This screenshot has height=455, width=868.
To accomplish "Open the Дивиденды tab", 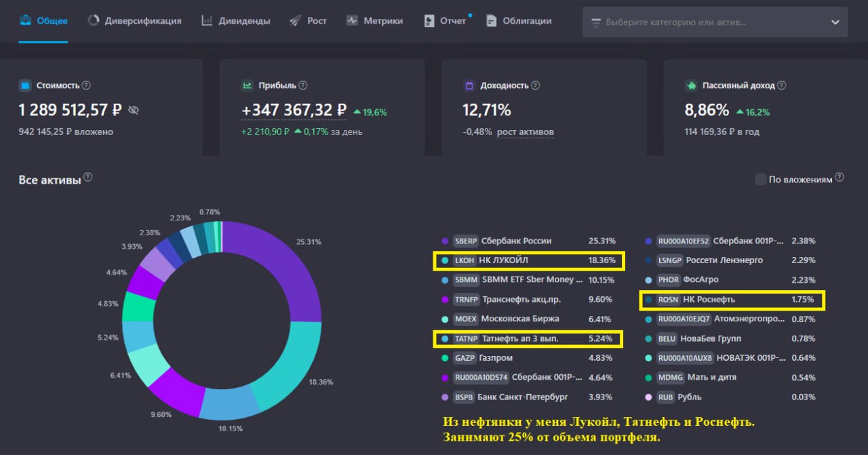I will (x=235, y=21).
